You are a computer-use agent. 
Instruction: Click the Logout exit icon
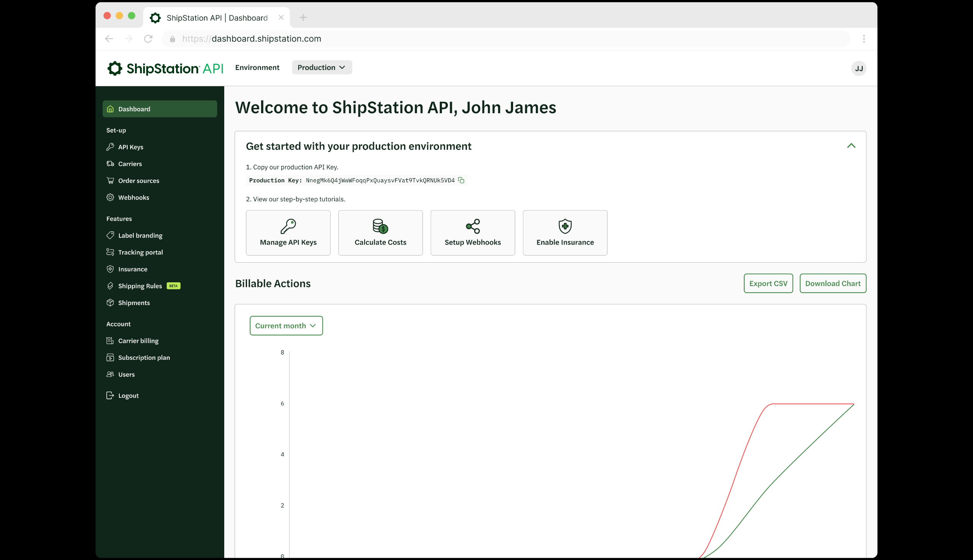(x=111, y=395)
